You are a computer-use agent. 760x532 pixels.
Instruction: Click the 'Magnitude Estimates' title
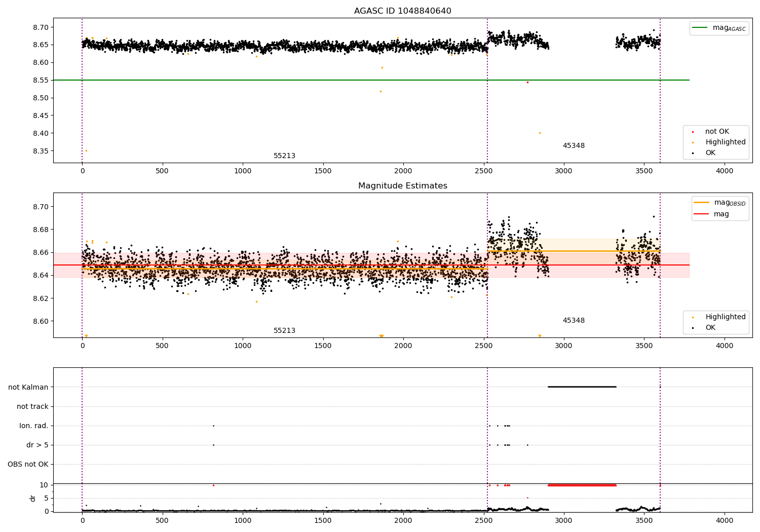pyautogui.click(x=402, y=186)
